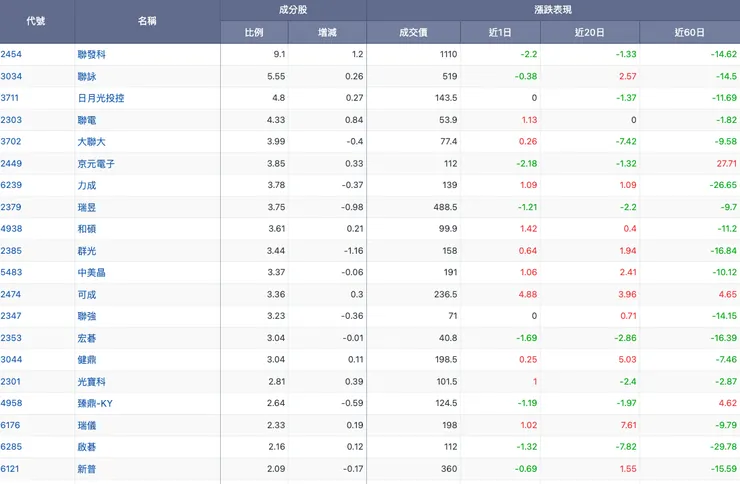Click stock code 3034
740x484 pixels.
[11, 76]
